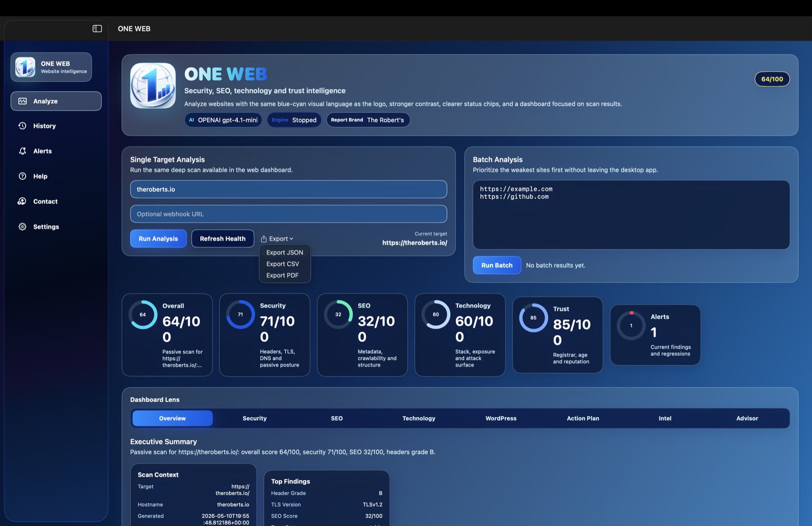
Task: Open Settings in the sidebar
Action: click(x=56, y=227)
